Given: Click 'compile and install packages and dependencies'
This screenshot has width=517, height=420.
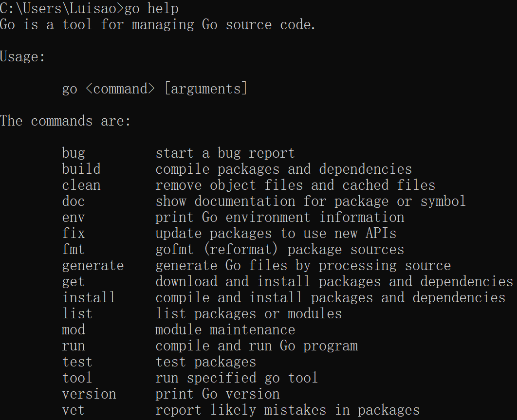Looking at the screenshot, I should pos(330,298).
